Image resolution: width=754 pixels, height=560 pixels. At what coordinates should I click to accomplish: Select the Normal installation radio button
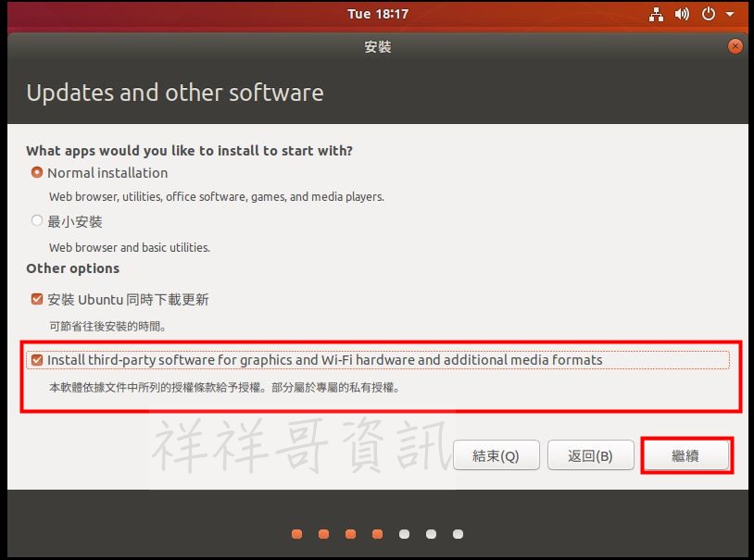pyautogui.click(x=36, y=172)
